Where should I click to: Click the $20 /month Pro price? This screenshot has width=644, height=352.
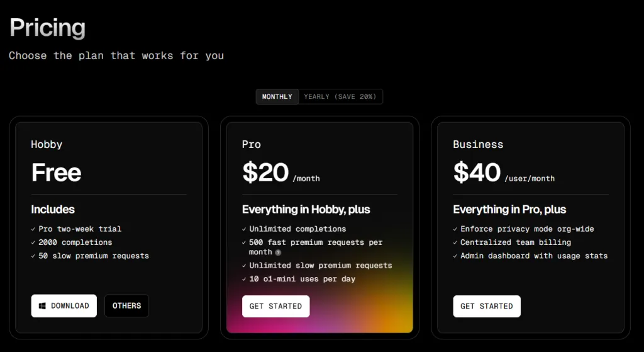click(x=281, y=173)
